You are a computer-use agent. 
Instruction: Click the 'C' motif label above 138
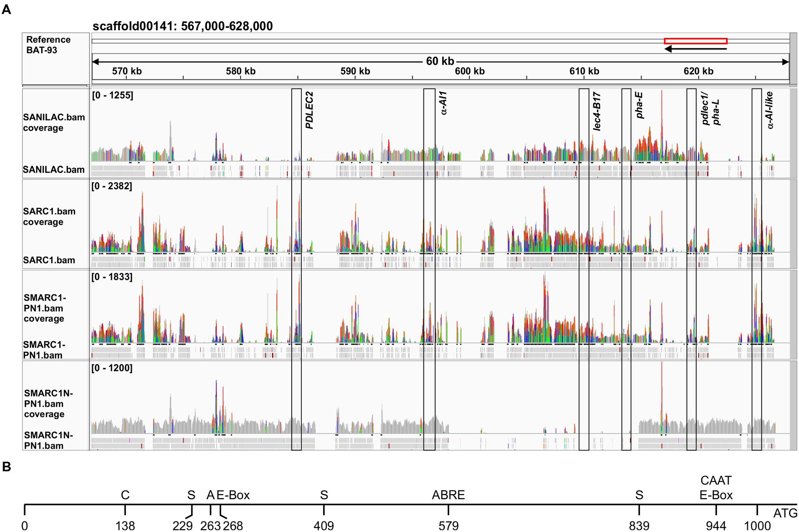click(125, 495)
